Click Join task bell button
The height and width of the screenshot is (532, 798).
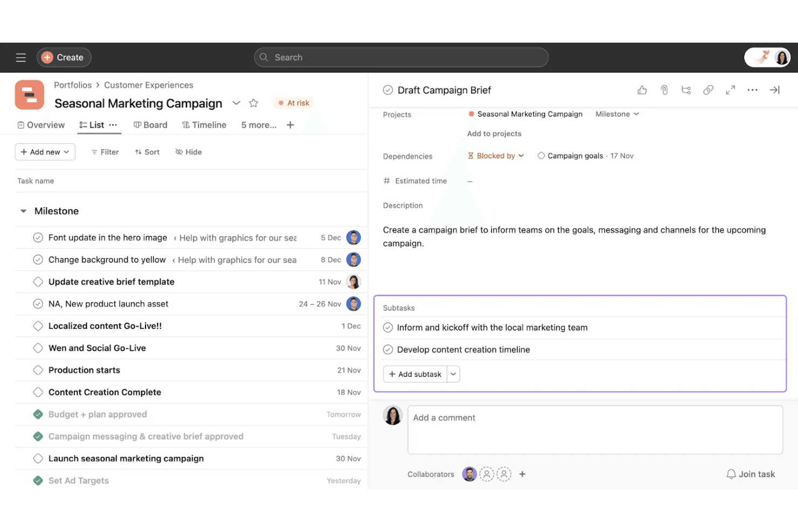(751, 474)
